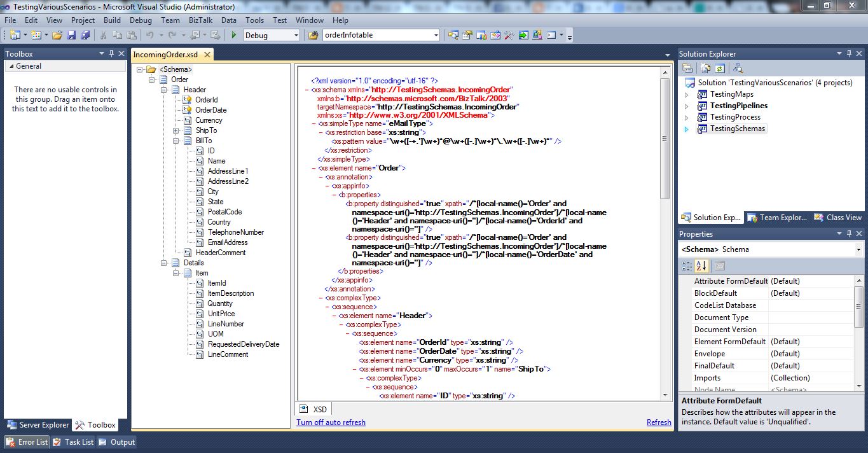Open the Debug configuration dropdown
Viewport: 868px width, 453px height.
[296, 35]
